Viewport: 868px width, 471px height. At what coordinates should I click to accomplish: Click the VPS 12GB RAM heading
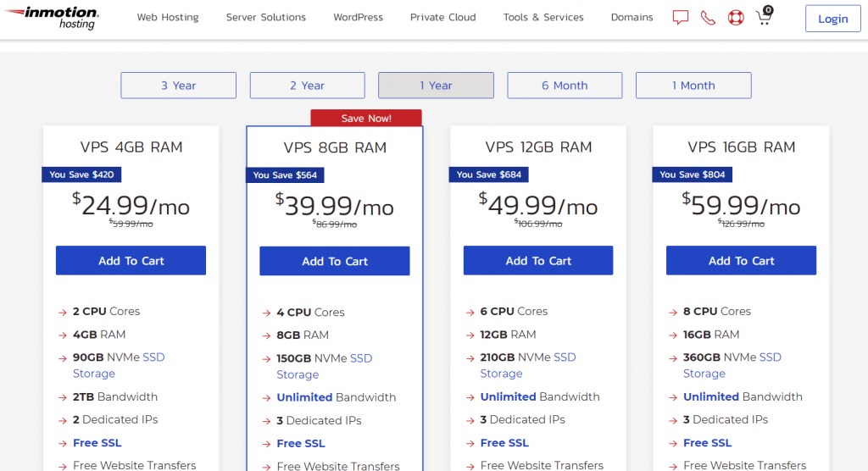click(x=538, y=147)
